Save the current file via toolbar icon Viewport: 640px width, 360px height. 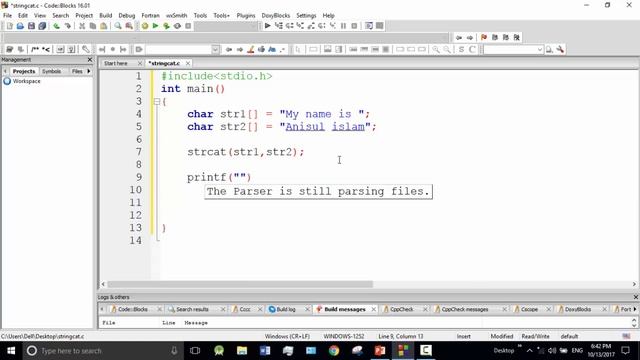pos(31,26)
